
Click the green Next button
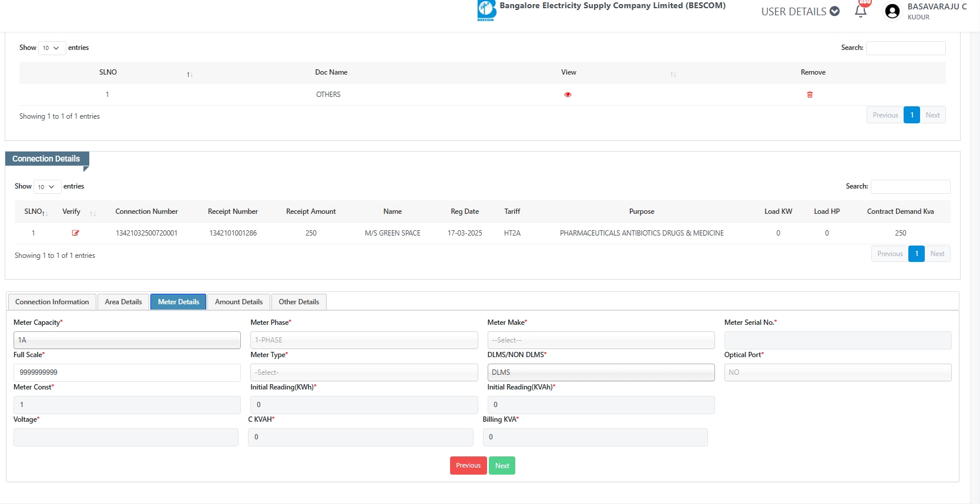(502, 466)
